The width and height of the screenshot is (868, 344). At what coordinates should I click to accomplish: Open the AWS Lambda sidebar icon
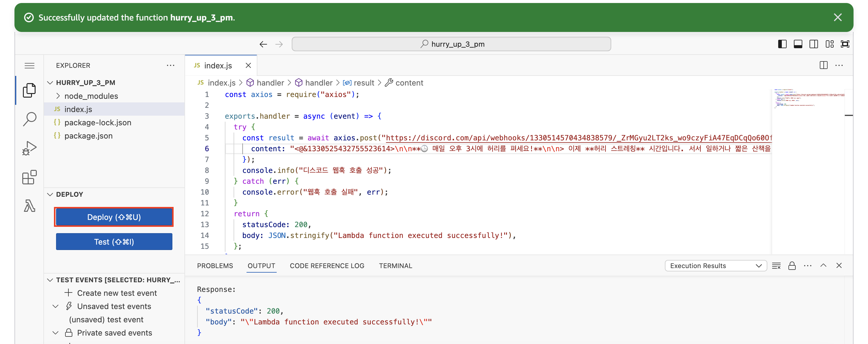(30, 205)
